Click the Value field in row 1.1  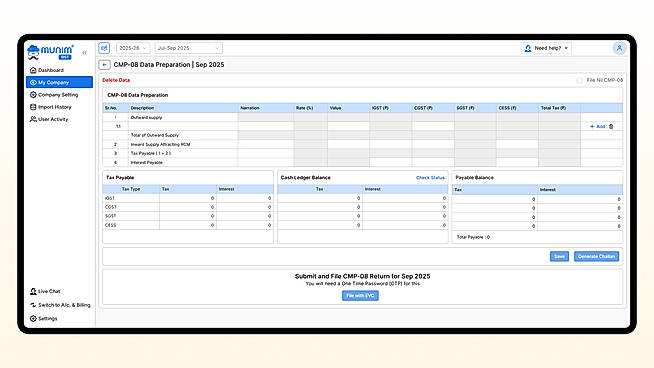click(348, 126)
